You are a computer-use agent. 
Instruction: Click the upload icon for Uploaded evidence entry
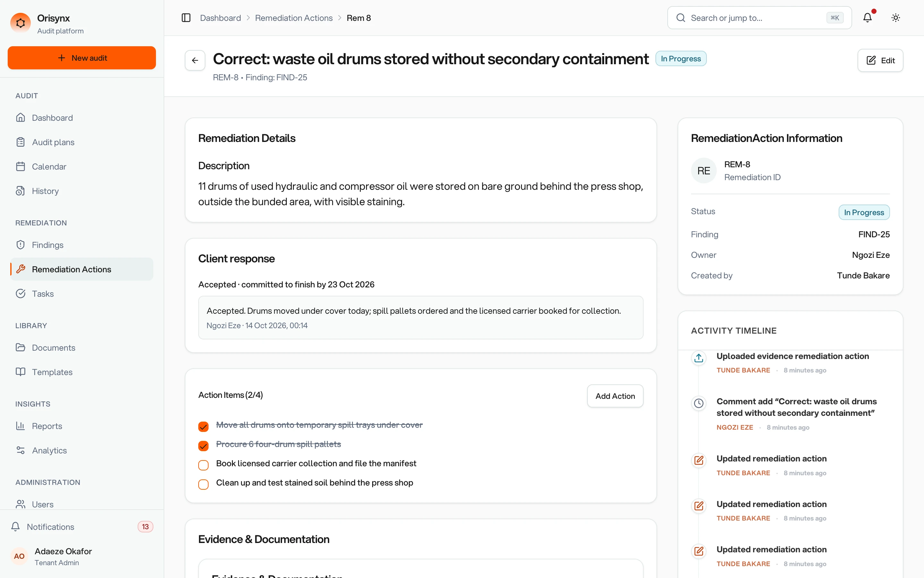click(699, 358)
